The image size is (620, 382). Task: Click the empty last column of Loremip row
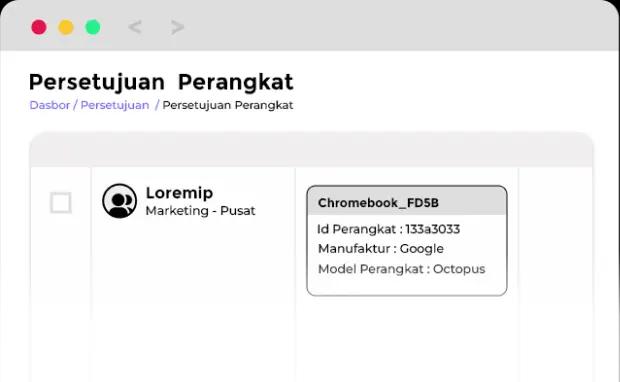[556, 274]
